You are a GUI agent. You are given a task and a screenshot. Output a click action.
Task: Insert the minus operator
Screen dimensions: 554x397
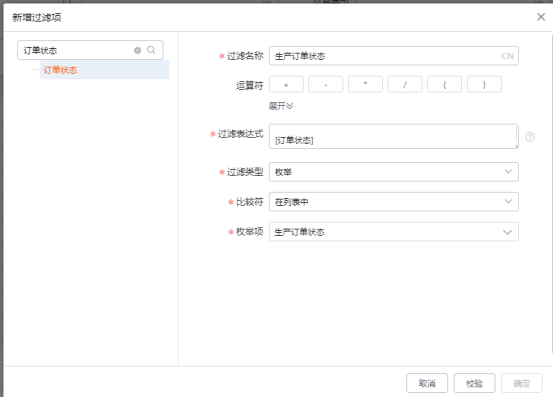pyautogui.click(x=326, y=85)
